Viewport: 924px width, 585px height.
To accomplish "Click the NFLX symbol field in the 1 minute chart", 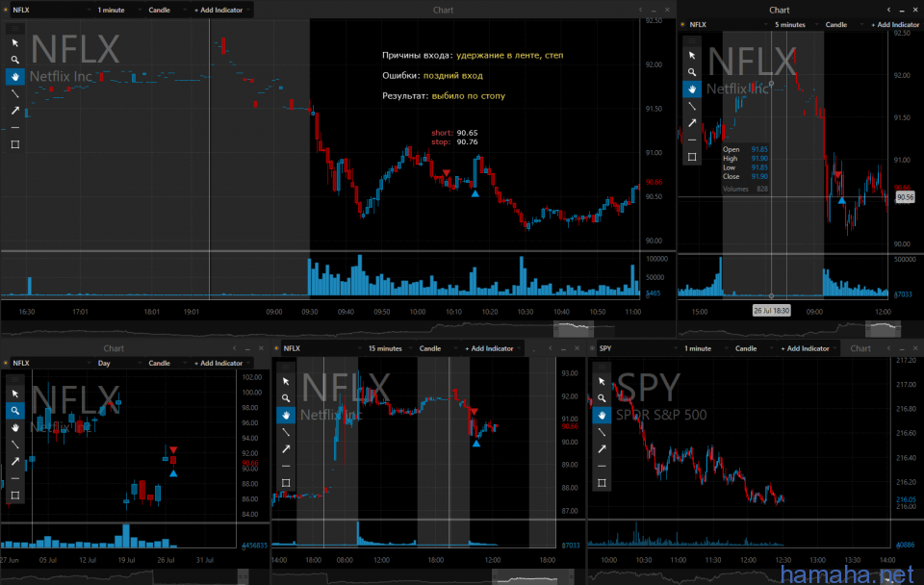I will click(51, 10).
